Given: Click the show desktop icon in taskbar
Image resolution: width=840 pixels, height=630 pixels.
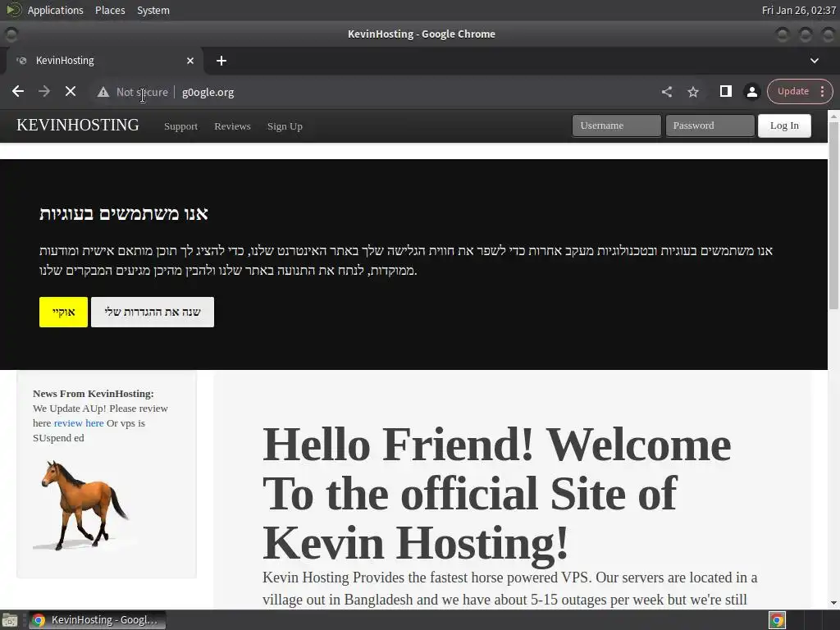Looking at the screenshot, I should pos(10,620).
